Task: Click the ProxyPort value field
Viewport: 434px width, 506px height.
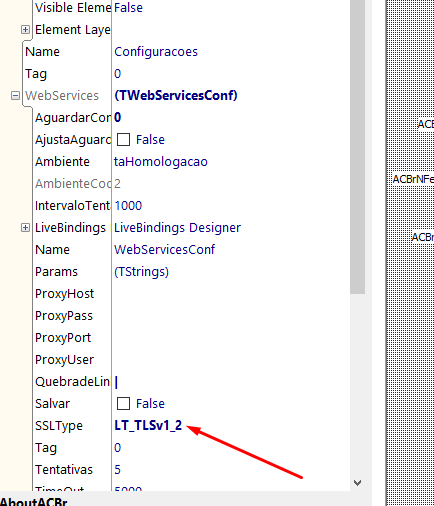Action: pos(231,338)
